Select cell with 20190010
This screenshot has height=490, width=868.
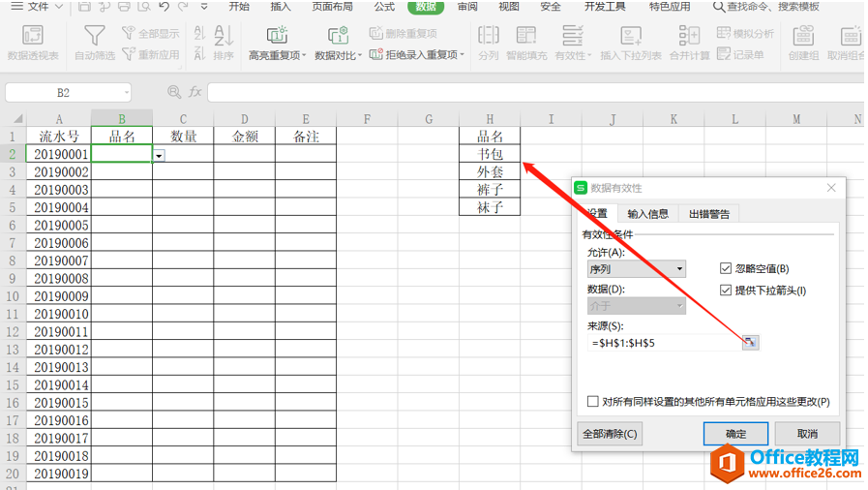pos(59,314)
